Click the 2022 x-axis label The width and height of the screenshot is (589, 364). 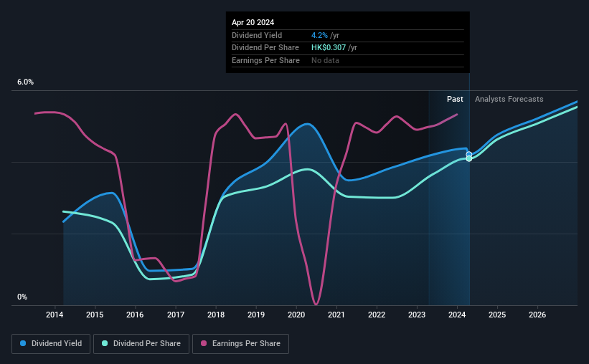tap(377, 315)
